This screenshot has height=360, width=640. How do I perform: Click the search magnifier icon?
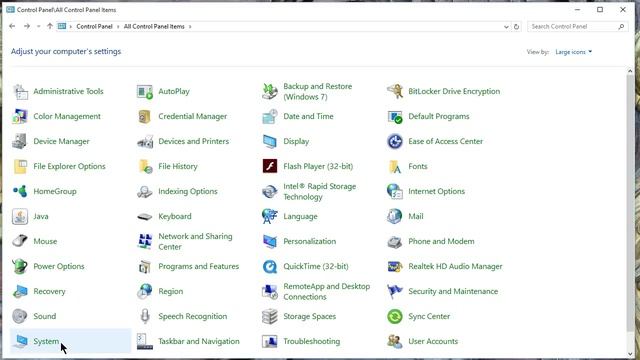621,27
